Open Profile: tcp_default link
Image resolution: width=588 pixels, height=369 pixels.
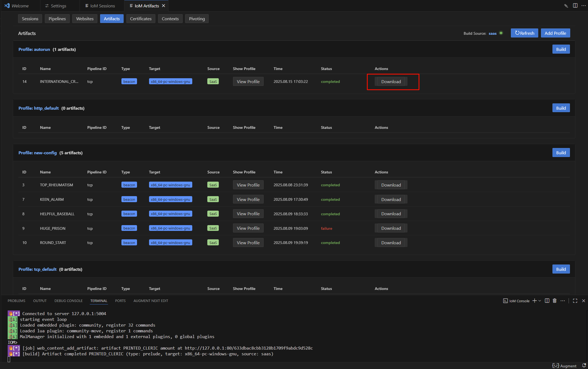(x=37, y=269)
